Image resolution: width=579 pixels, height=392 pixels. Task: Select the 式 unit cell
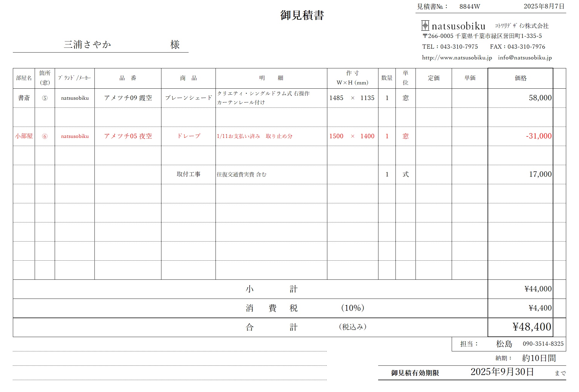(405, 174)
